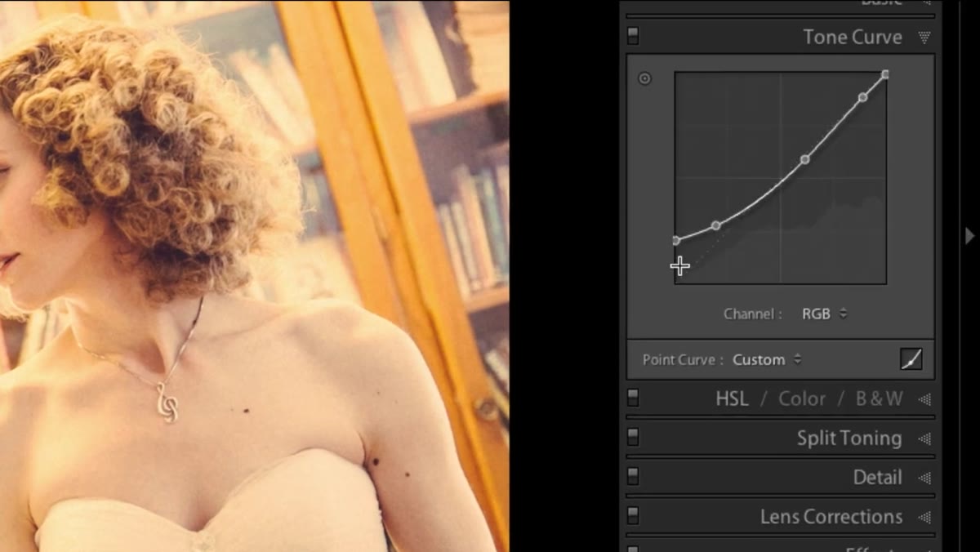Image resolution: width=980 pixels, height=552 pixels.
Task: Select the midtone control point on the curve
Action: (804, 159)
